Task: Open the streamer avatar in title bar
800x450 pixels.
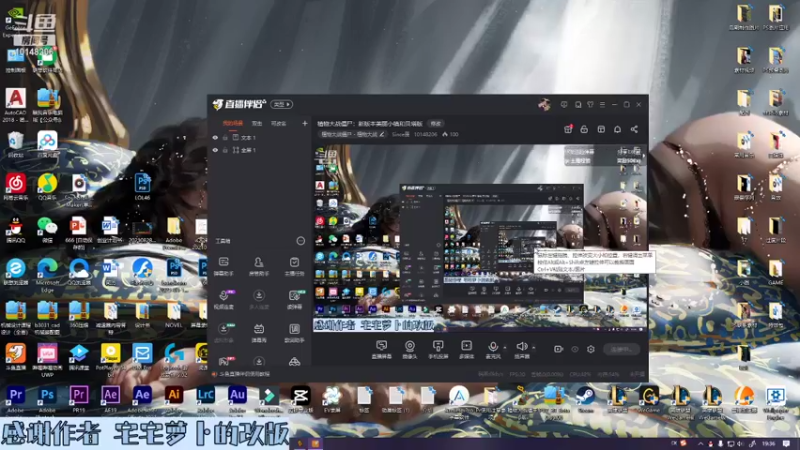Action: (544, 104)
